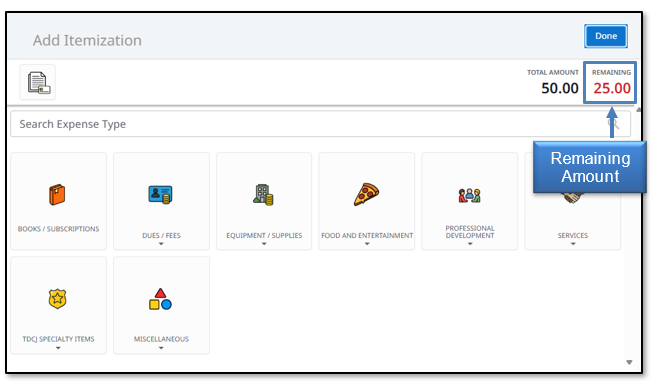Select the Equipment / Supplies building icon
This screenshot has width=656, height=387.
pyautogui.click(x=263, y=195)
